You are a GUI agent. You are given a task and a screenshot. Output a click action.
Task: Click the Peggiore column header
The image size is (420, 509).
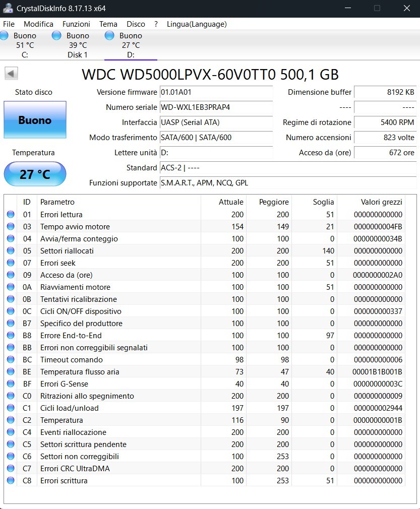click(x=269, y=202)
